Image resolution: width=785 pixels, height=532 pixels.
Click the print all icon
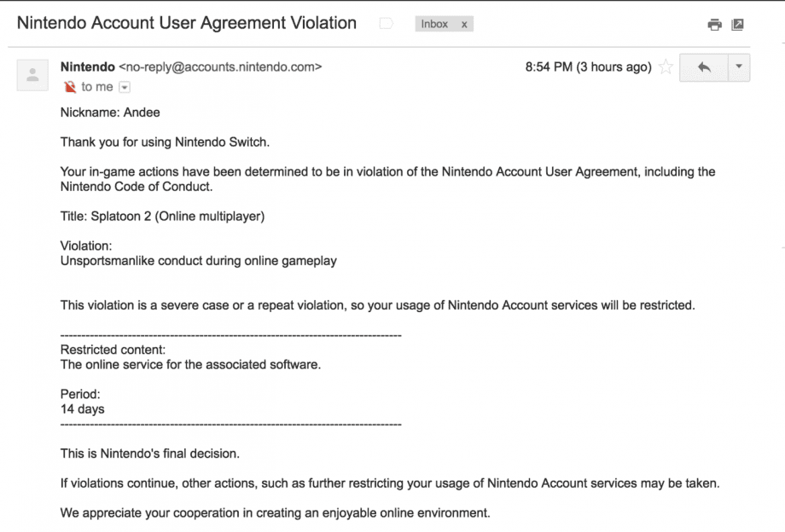click(715, 25)
